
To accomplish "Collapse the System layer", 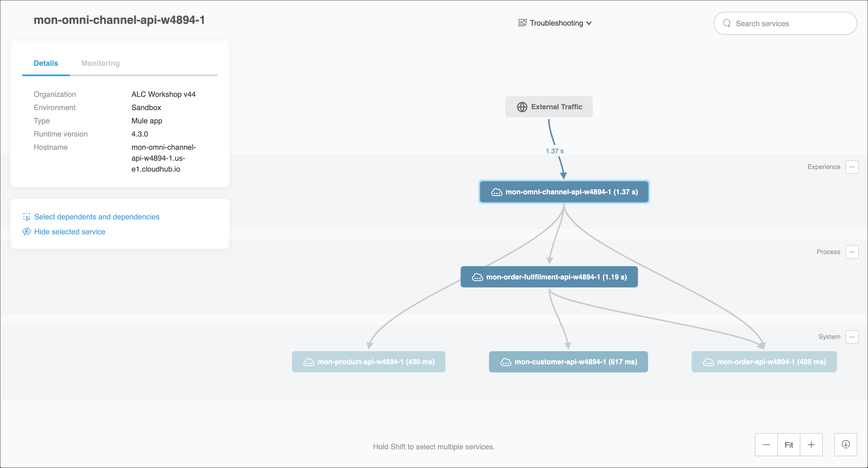I will pyautogui.click(x=852, y=337).
